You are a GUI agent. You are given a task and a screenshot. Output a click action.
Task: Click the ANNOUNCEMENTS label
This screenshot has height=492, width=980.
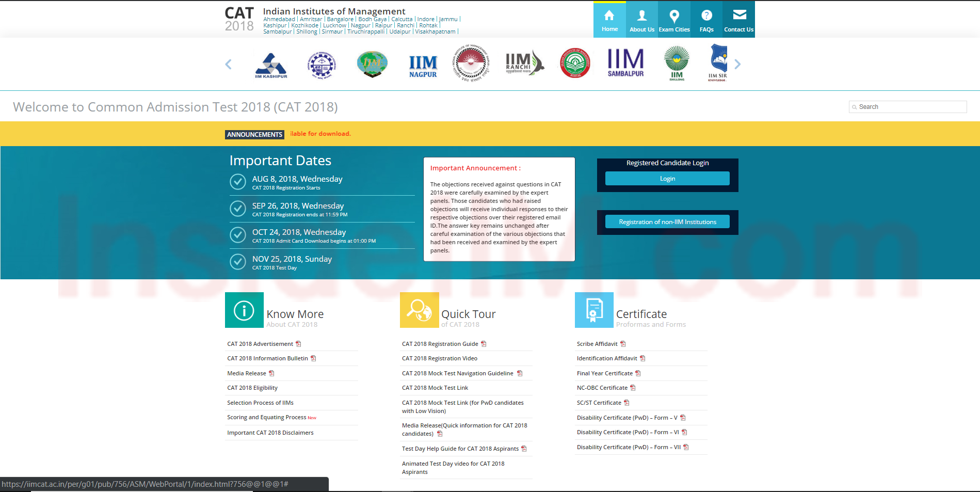[255, 135]
